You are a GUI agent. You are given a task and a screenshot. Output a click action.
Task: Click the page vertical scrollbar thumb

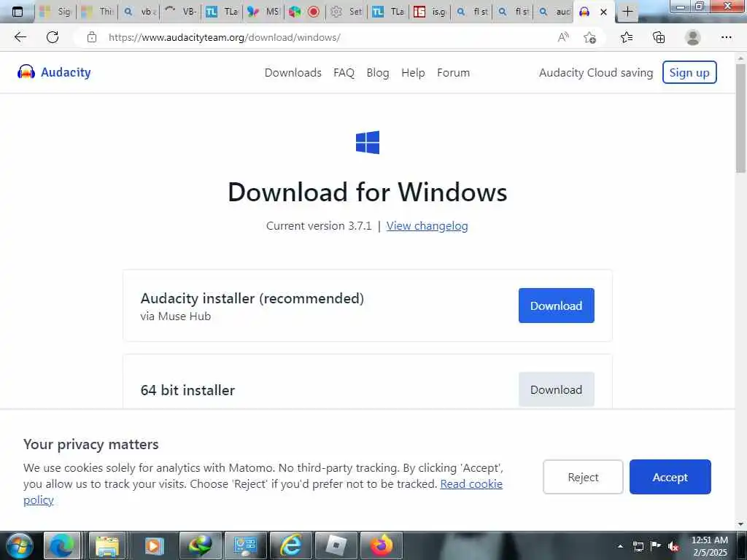click(x=741, y=118)
